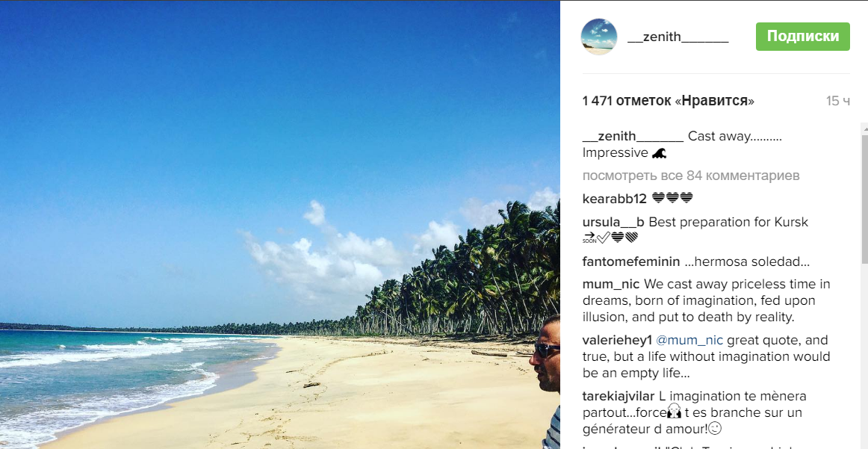Visit the ursula__b profile link
The image size is (868, 449).
point(613,222)
